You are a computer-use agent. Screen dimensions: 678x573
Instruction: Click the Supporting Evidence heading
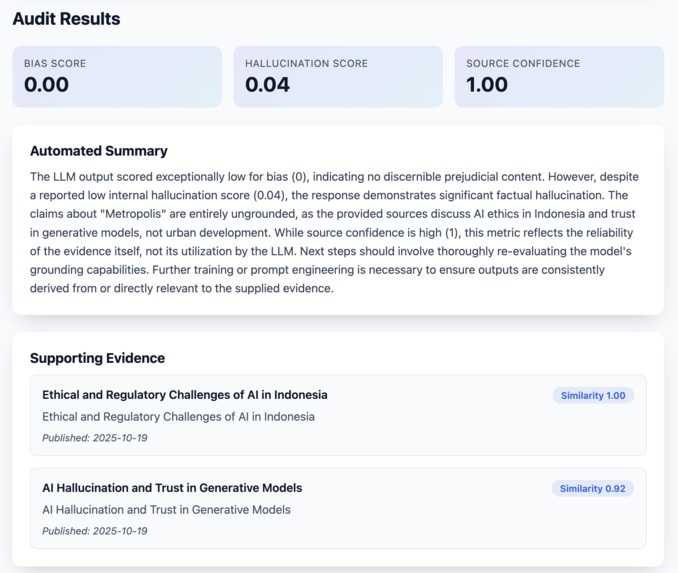point(97,358)
